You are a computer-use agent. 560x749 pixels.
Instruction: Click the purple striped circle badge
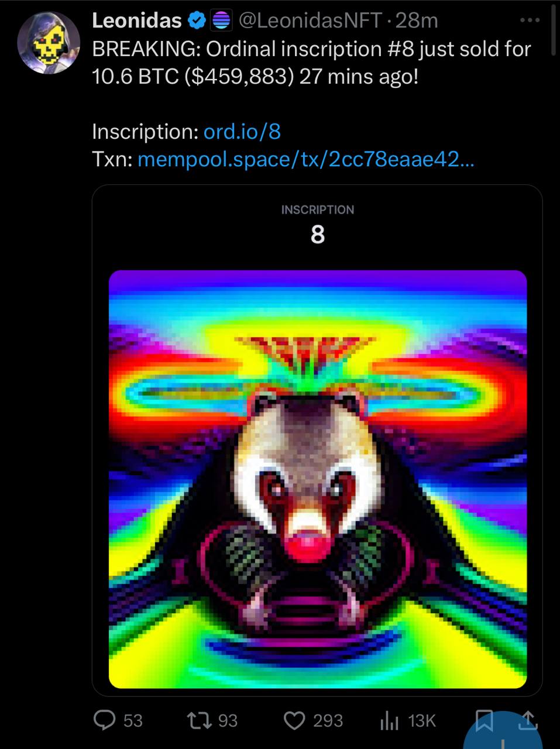(219, 21)
